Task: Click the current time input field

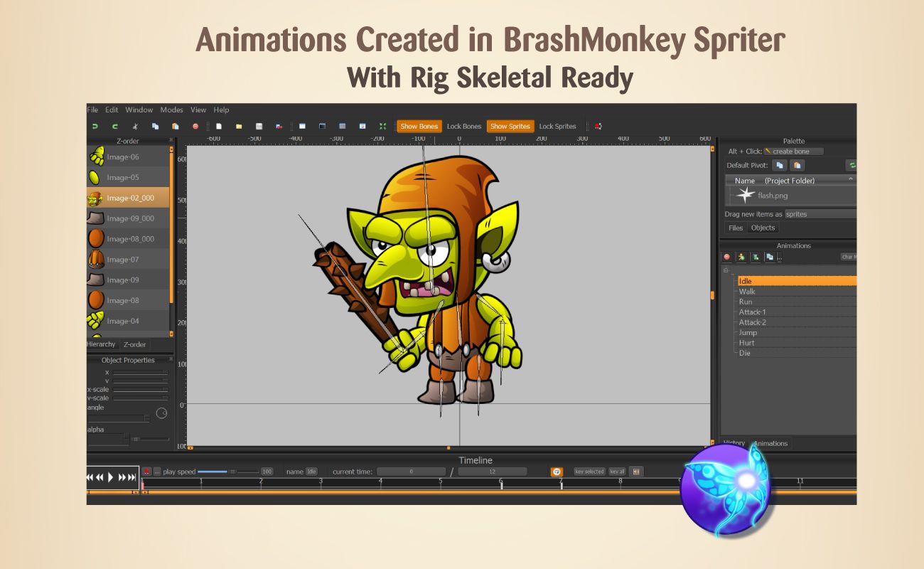Action: pyautogui.click(x=411, y=472)
